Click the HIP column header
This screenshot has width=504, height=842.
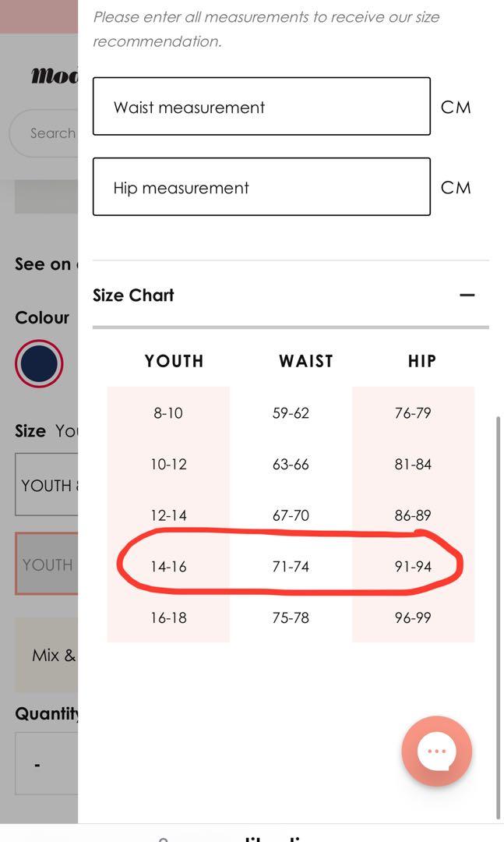pos(421,361)
